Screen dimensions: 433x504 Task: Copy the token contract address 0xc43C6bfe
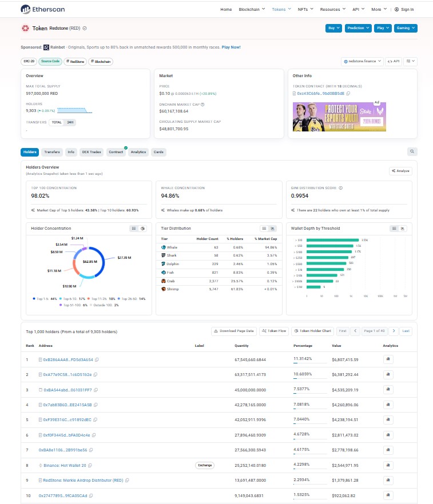click(x=348, y=94)
